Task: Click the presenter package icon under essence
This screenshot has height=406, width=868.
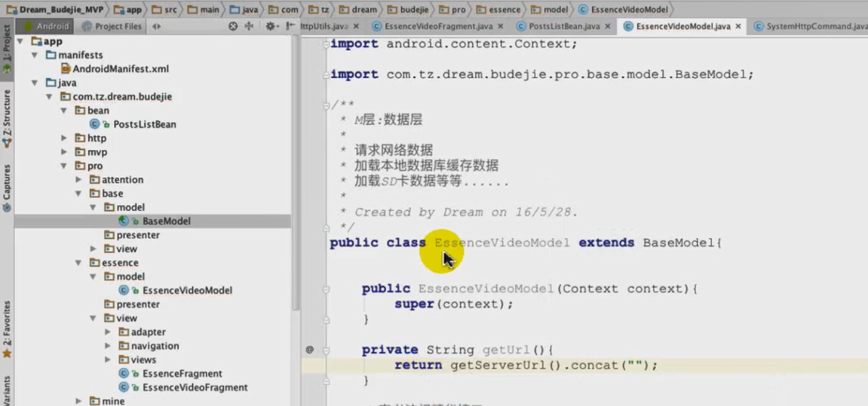Action: [x=110, y=304]
